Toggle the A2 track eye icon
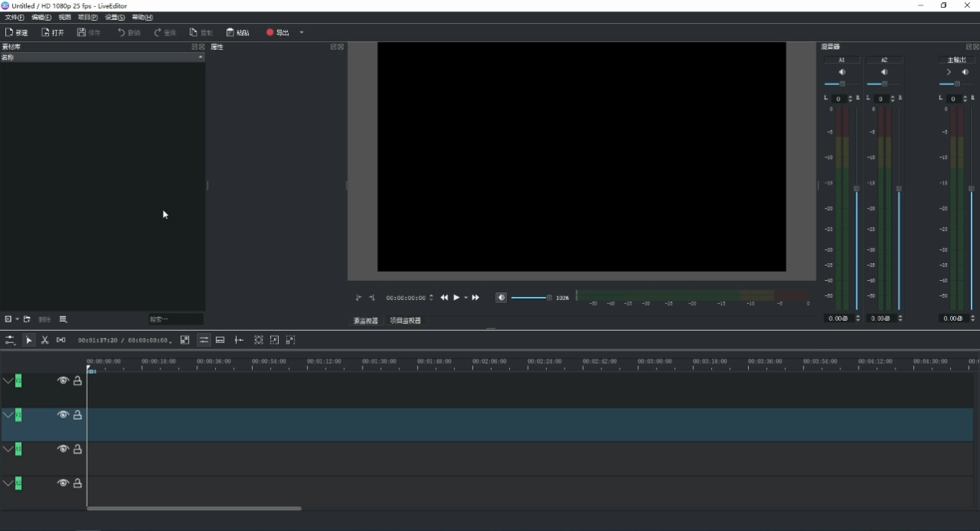Image resolution: width=980 pixels, height=531 pixels. (63, 483)
